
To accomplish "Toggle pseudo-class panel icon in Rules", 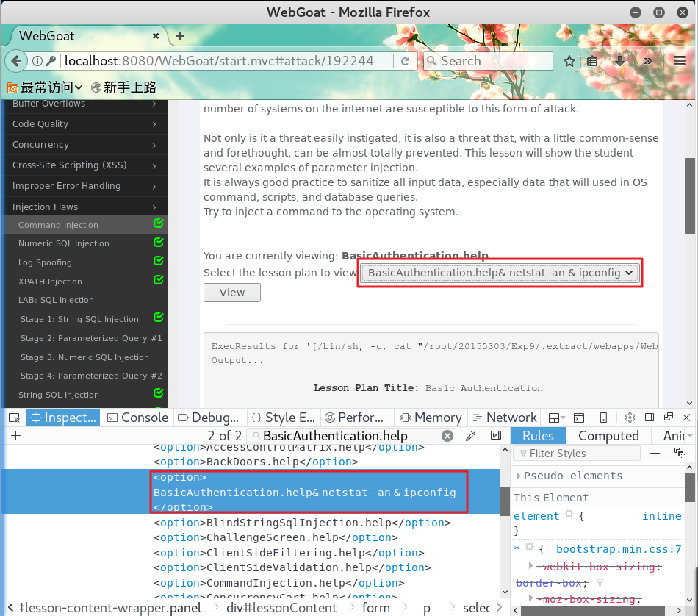I will (680, 454).
